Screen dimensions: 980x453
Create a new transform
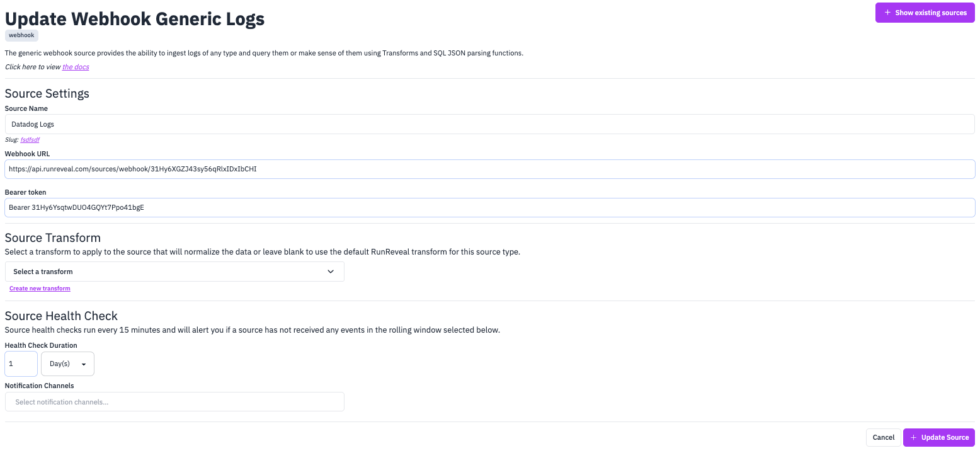(40, 288)
